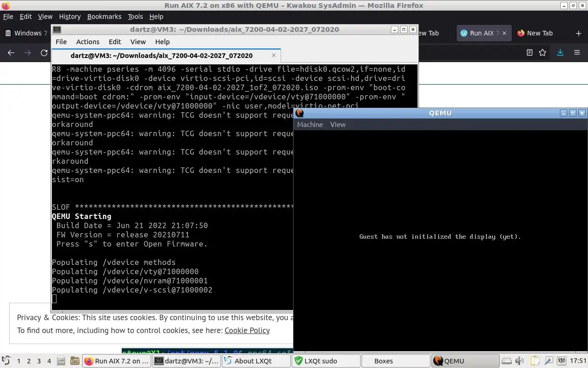Click the magnifier tray icon
Image resolution: width=588 pixels, height=368 pixels.
pos(548,361)
